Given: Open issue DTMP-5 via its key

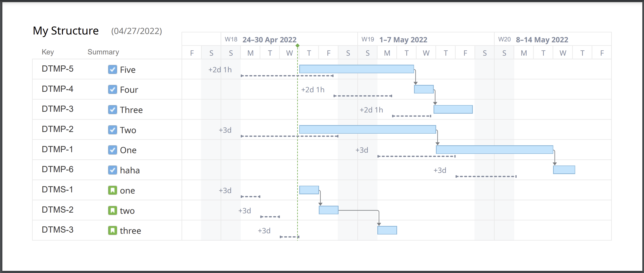Looking at the screenshot, I should (x=58, y=69).
